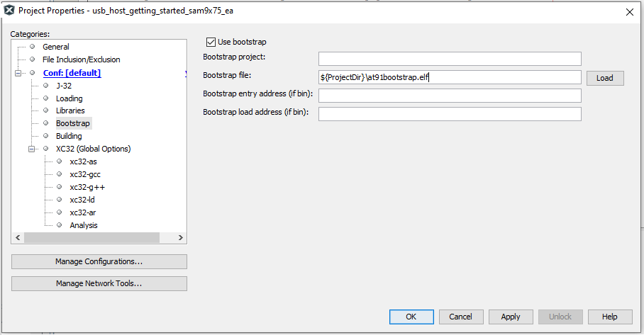
Task: Click the bullet icon beside General category
Action: point(32,47)
